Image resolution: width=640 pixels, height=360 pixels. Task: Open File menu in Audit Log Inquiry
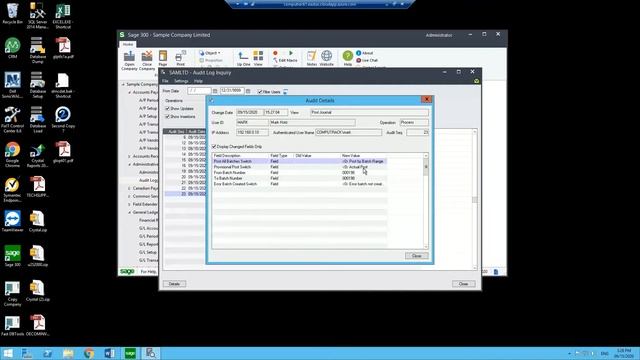tap(165, 81)
